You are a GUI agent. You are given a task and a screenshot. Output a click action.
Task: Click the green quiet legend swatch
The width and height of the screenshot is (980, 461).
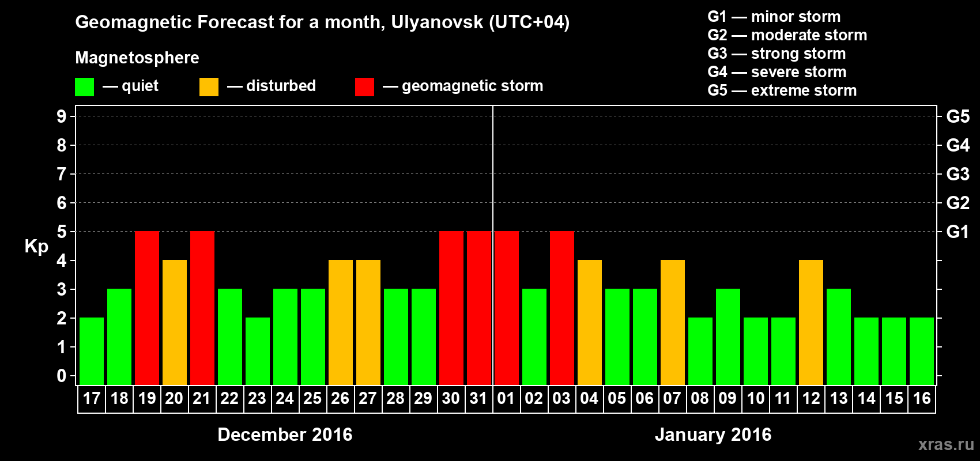tap(85, 87)
